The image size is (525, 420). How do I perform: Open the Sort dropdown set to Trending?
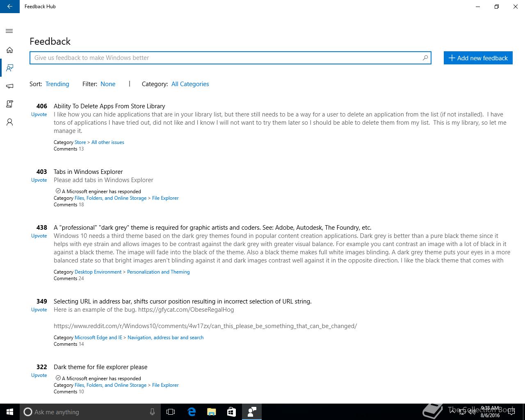[57, 84]
